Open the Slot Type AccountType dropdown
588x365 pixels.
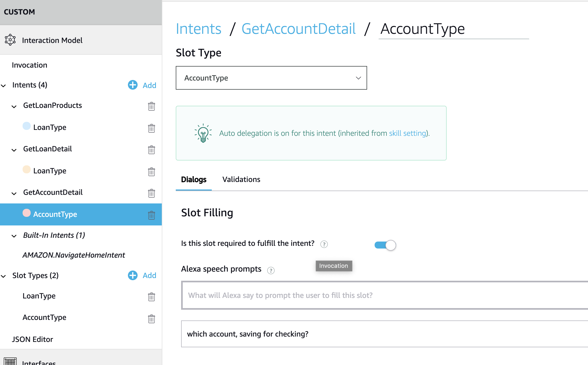point(271,78)
